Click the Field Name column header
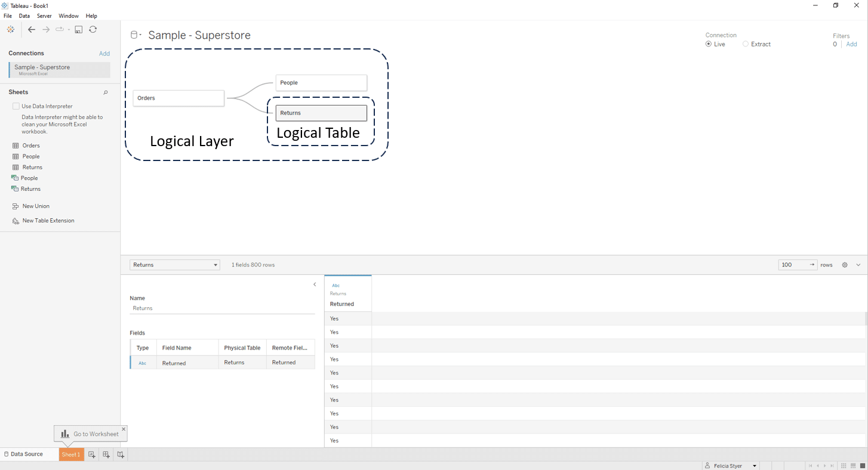The width and height of the screenshot is (868, 470). click(x=187, y=348)
